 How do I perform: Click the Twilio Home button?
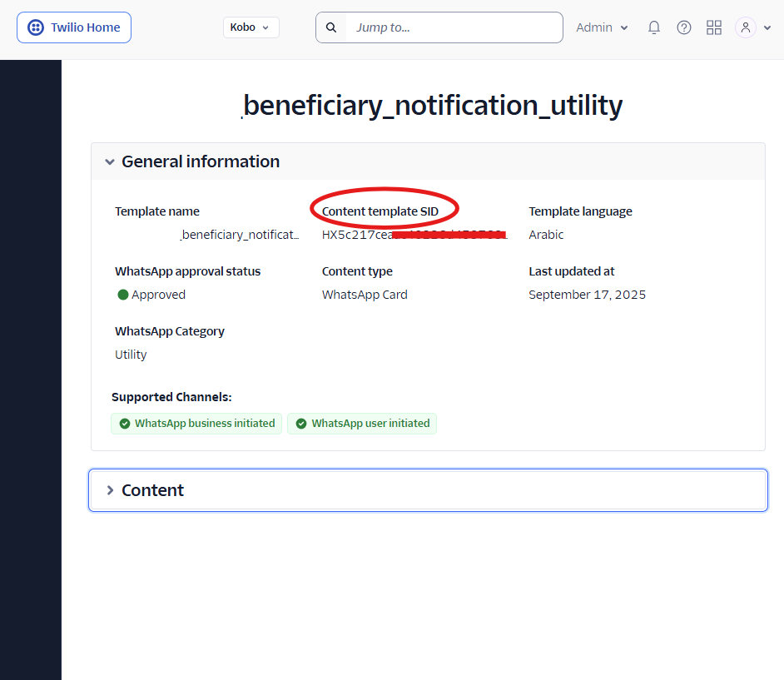pos(74,27)
